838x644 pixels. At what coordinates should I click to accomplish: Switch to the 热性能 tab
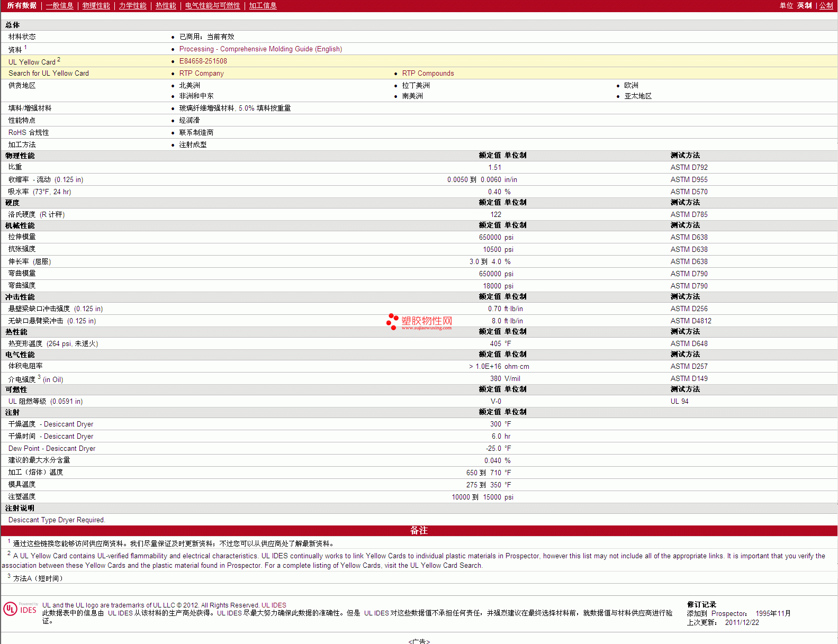pos(166,5)
